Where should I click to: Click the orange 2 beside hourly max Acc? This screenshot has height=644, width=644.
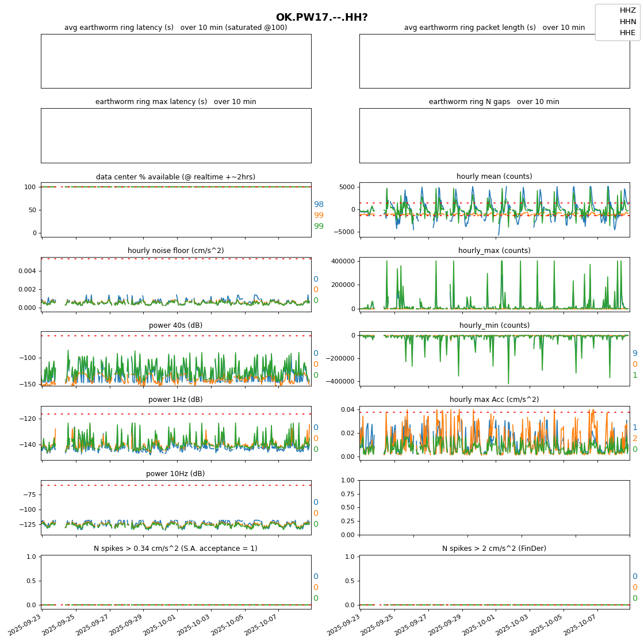pos(635,439)
